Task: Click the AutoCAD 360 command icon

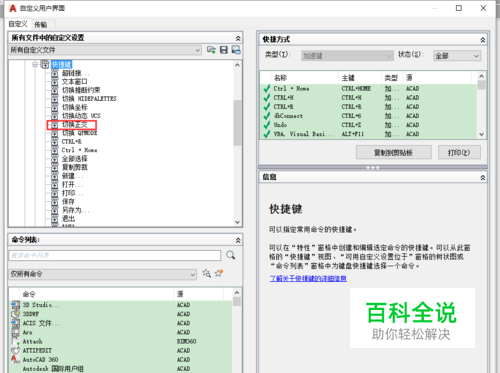Action: 15,359
